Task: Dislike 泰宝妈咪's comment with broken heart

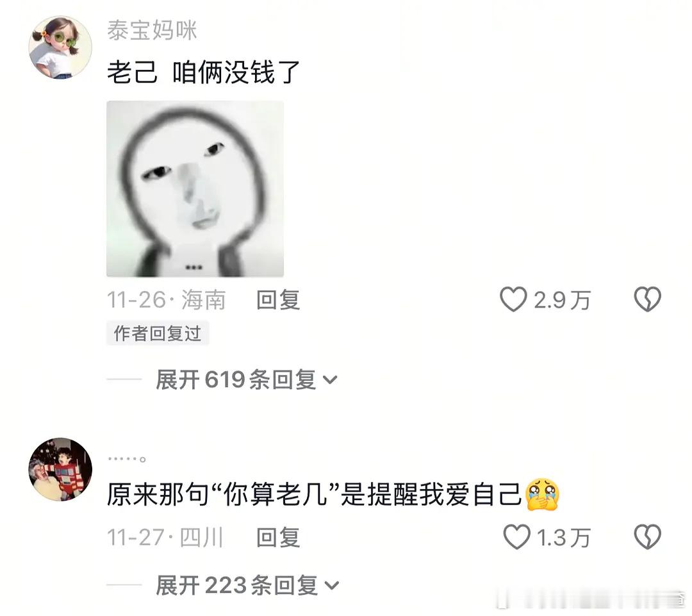Action: (x=647, y=299)
